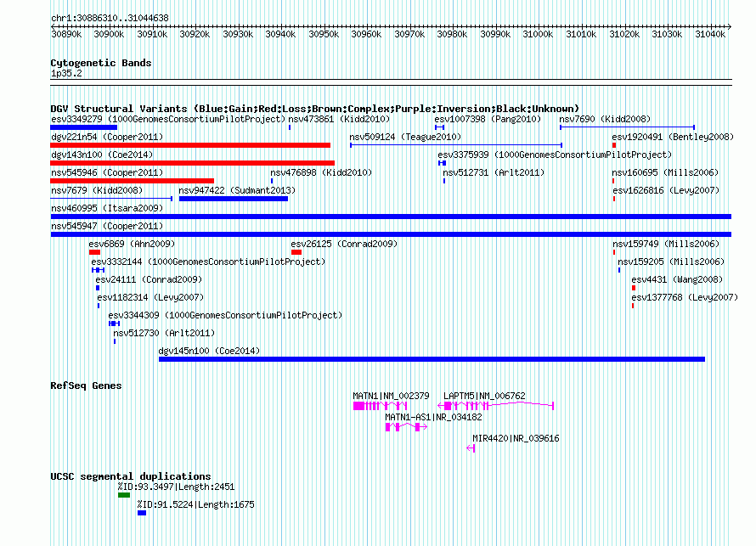The width and height of the screenshot is (756, 546).
Task: Select the chr1:30886310..31044638 coordinates text
Action: click(x=110, y=18)
